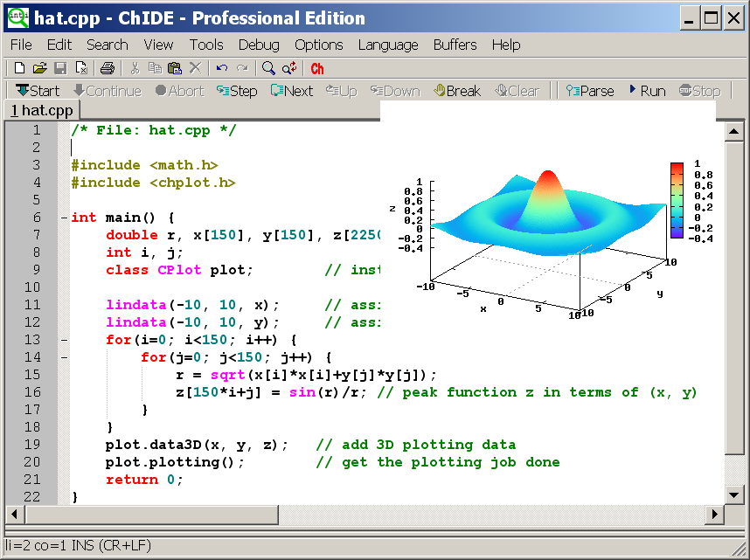Delete selection with the X icon
The width and height of the screenshot is (750, 560).
pyautogui.click(x=195, y=68)
